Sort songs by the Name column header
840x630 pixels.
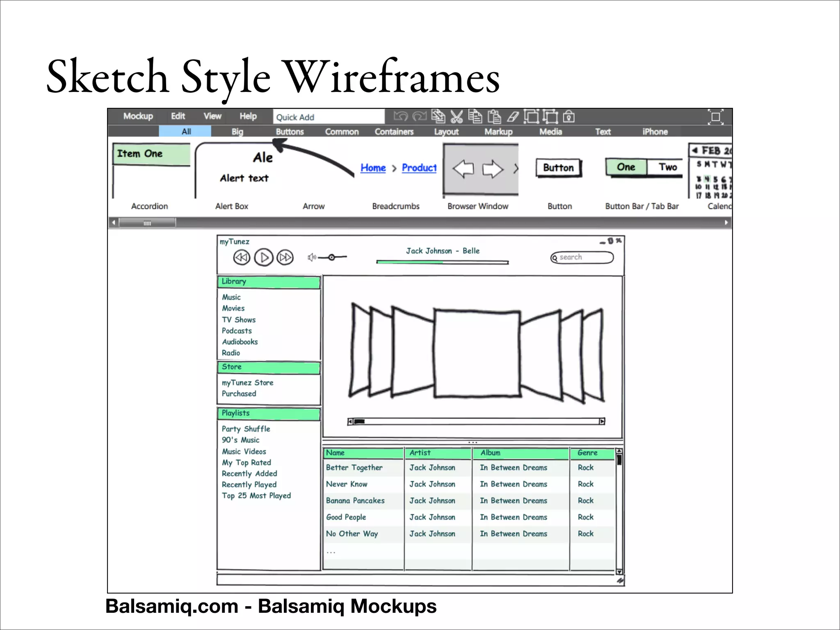(363, 453)
